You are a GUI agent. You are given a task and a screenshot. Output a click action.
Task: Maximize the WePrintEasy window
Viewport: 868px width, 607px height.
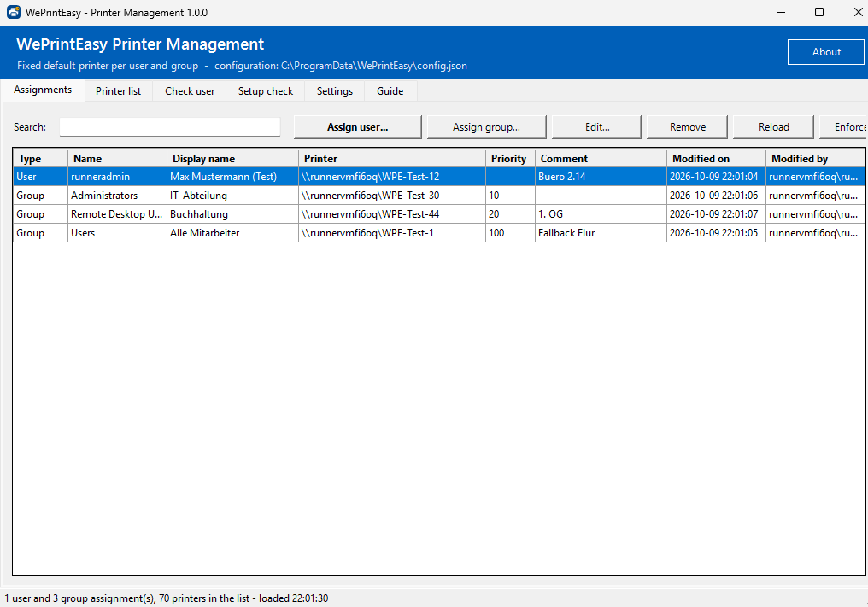click(x=819, y=12)
